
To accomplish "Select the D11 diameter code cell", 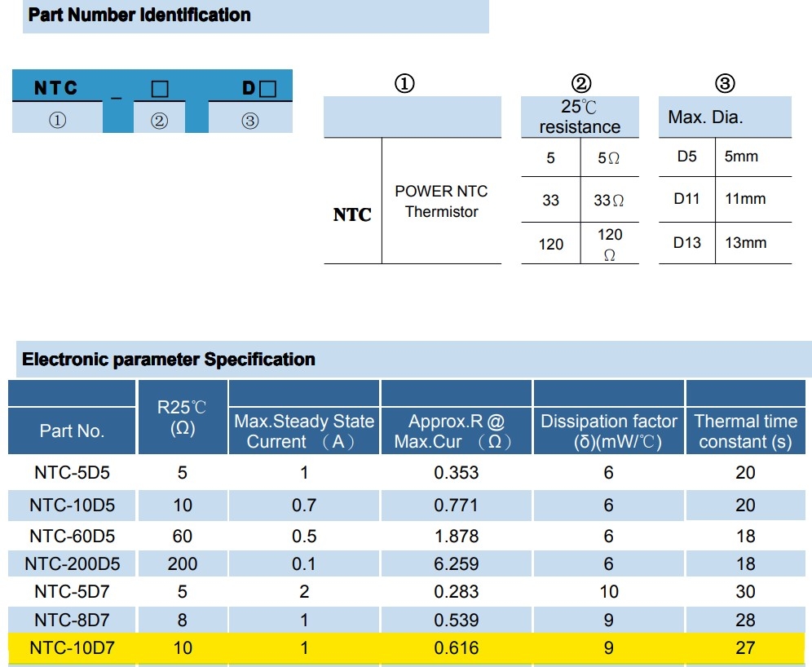I will click(686, 199).
